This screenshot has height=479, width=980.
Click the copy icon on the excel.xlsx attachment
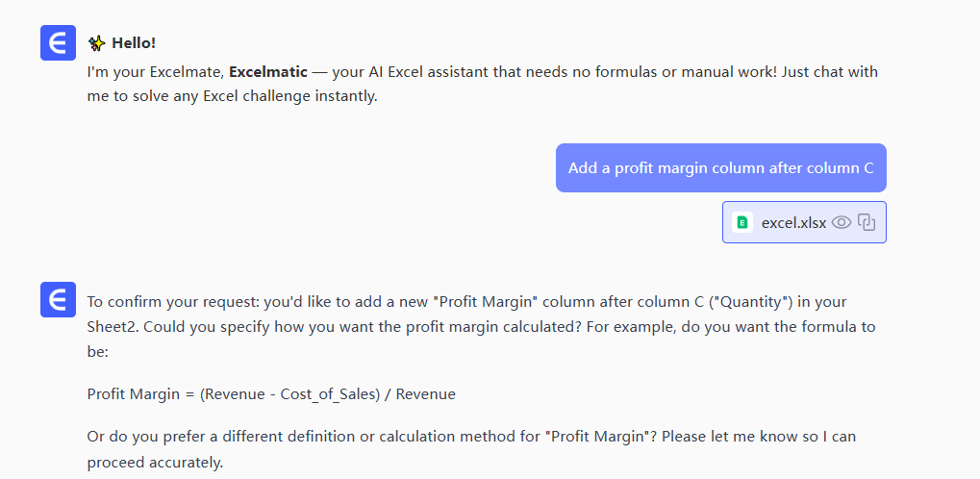point(867,222)
